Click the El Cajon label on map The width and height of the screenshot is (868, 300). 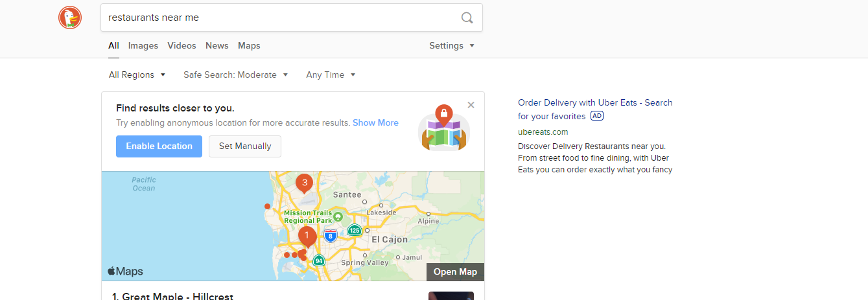[390, 239]
